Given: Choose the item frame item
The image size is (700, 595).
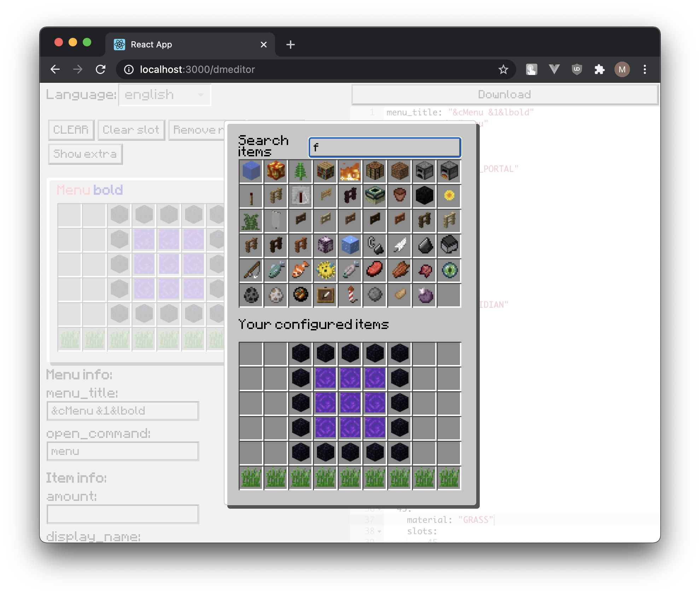Looking at the screenshot, I should 325,295.
